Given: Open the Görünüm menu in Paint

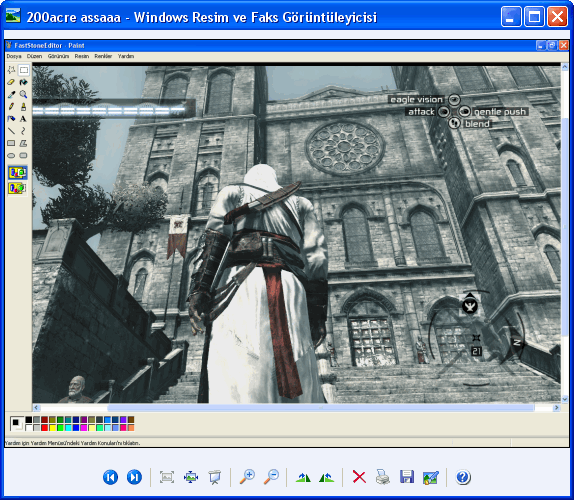Looking at the screenshot, I should 58,56.
